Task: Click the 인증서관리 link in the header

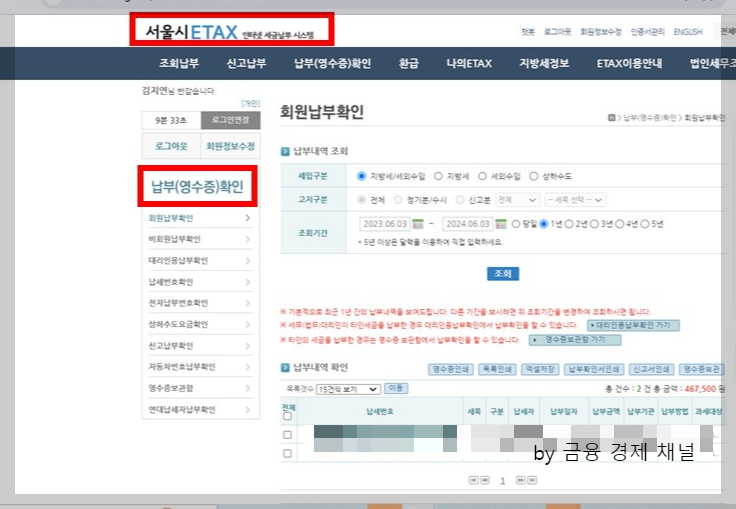Action: (x=647, y=32)
